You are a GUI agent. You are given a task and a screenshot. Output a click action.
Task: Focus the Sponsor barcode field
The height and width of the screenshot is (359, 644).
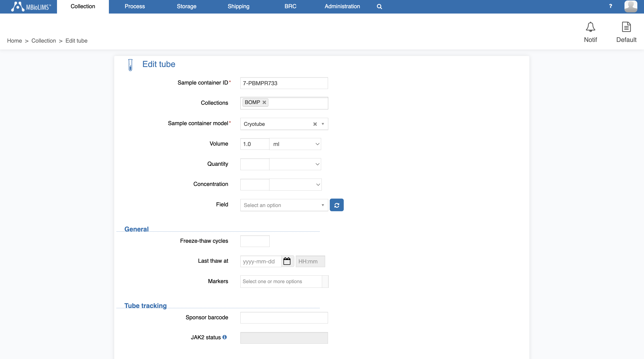(x=284, y=318)
